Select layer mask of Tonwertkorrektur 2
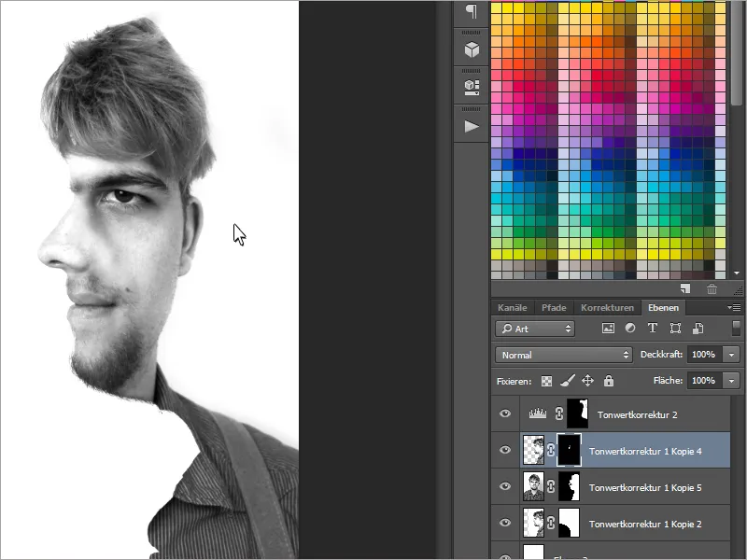This screenshot has width=747, height=560. point(577,413)
